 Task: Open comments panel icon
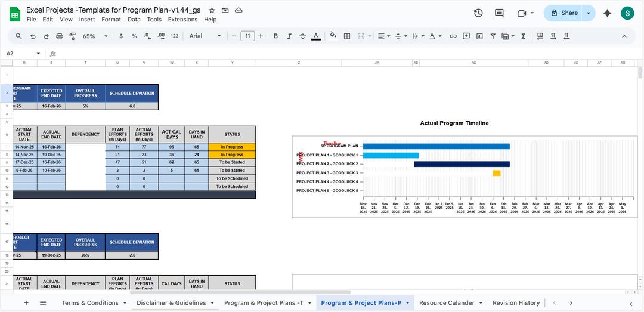pyautogui.click(x=500, y=13)
